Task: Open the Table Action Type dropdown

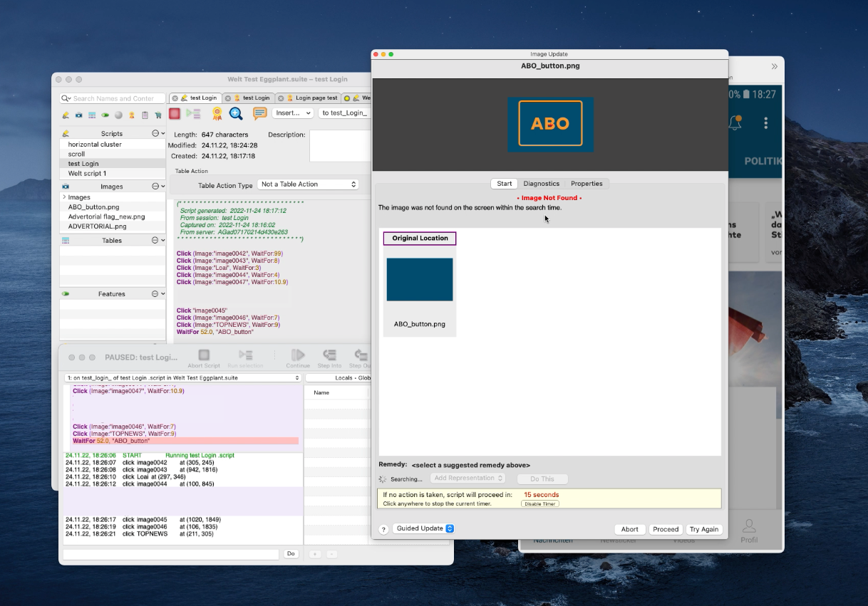Action: click(308, 184)
